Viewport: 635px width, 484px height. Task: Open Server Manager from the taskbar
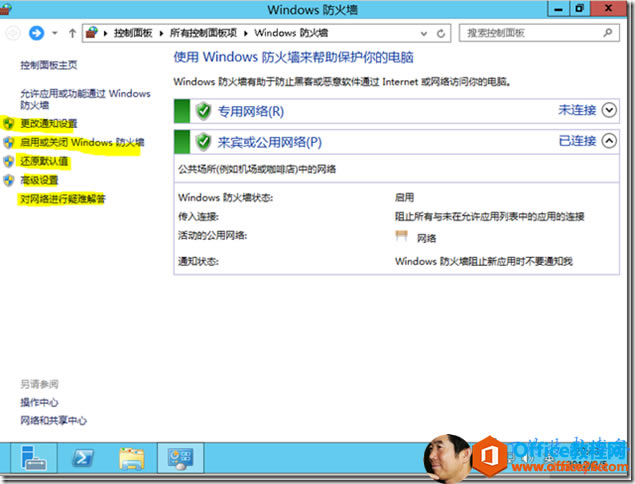coord(34,458)
